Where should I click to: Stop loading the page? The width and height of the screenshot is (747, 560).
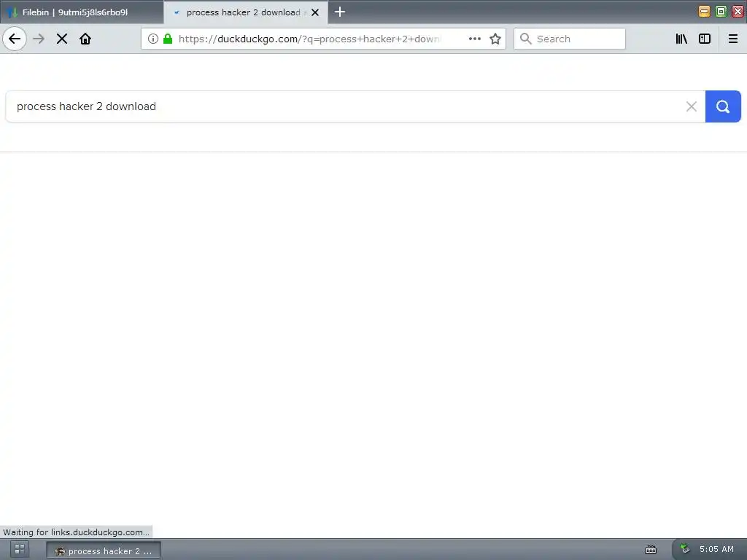tap(62, 39)
